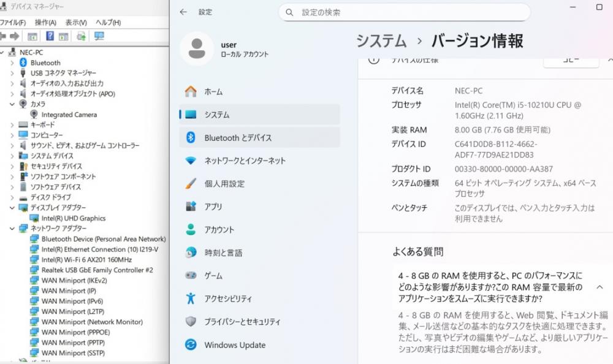Open the 操作(A) menu
The image size is (613, 364).
click(45, 23)
